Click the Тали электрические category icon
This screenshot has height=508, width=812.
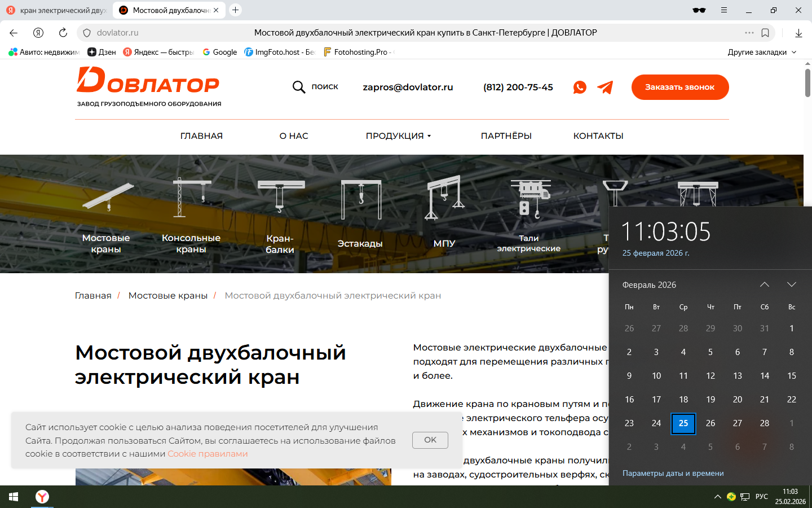[x=529, y=199]
